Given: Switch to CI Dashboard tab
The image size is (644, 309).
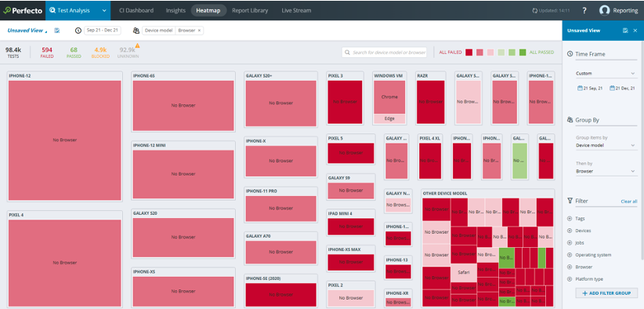Looking at the screenshot, I should coord(136,10).
